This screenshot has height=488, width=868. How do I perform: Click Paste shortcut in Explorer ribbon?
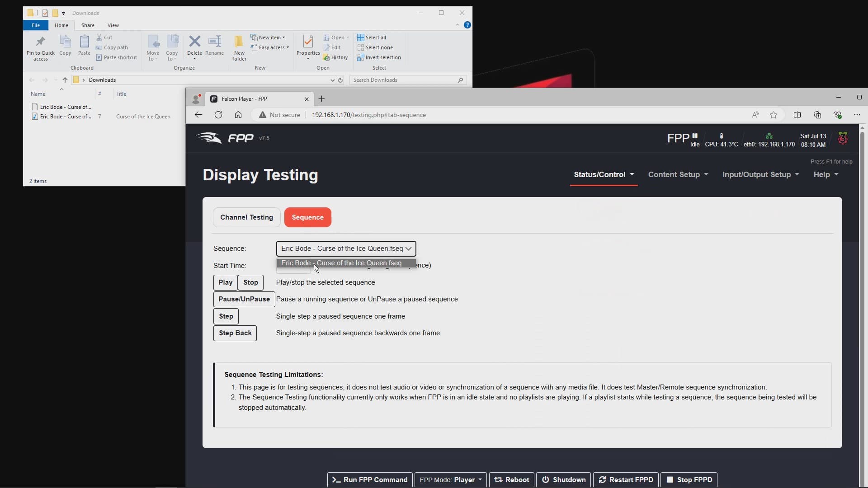[x=116, y=57]
